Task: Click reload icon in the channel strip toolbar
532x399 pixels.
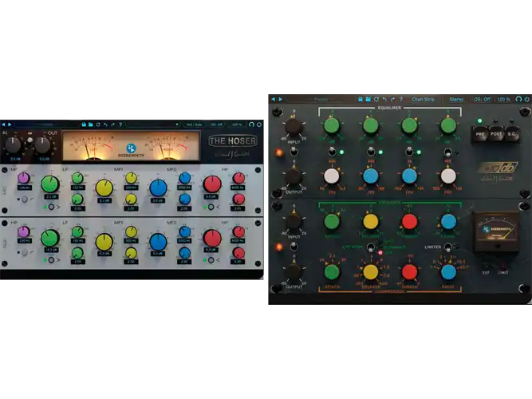Action: pyautogui.click(x=376, y=99)
